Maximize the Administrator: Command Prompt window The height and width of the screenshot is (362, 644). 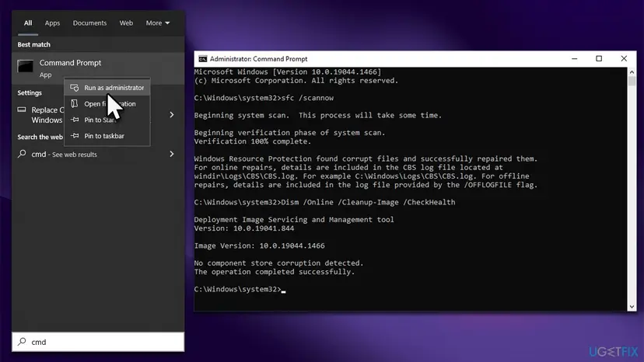pyautogui.click(x=599, y=59)
